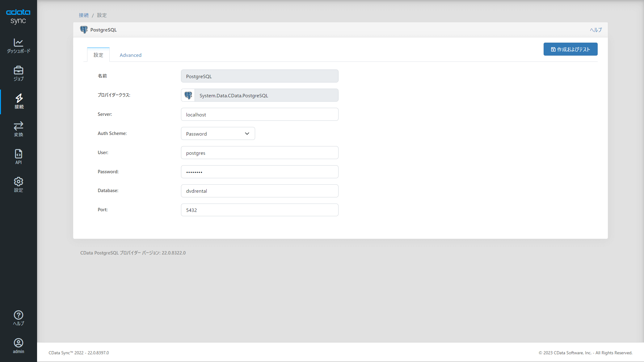
Task: Click the 接続 breadcrumb link
Action: pos(83,15)
